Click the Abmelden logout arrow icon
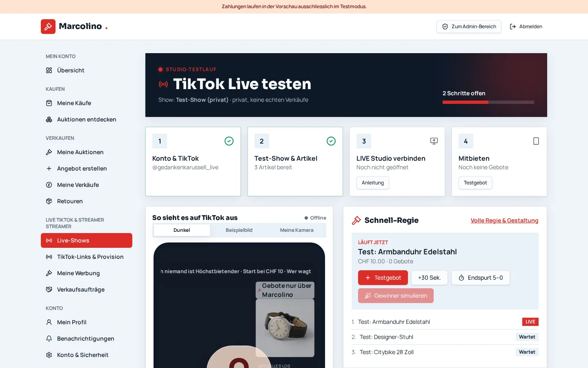 coord(513,27)
